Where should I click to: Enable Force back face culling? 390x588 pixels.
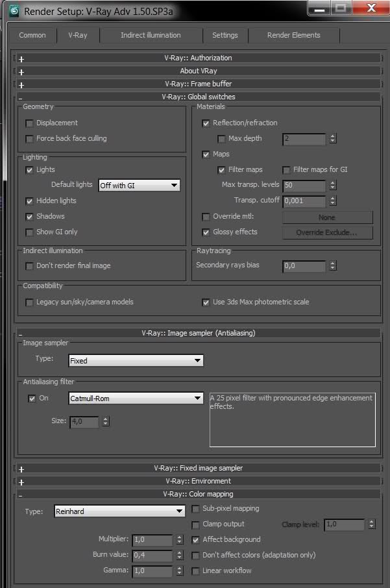[x=29, y=139]
